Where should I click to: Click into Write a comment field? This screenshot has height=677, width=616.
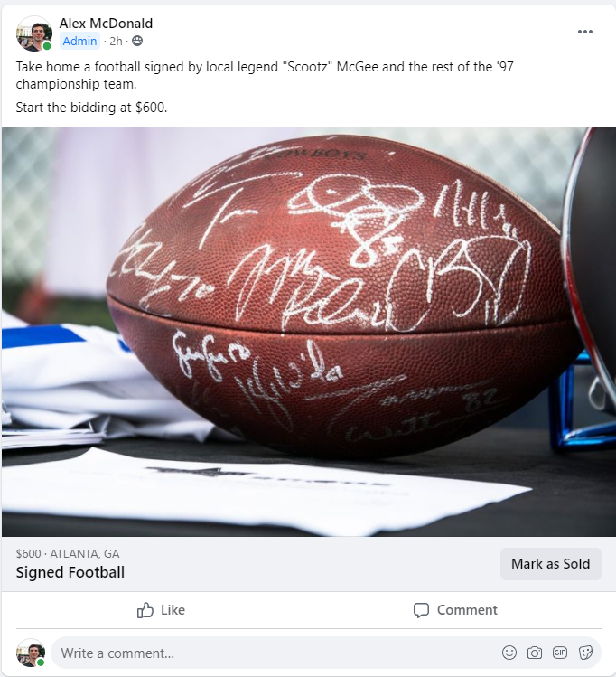point(276,653)
